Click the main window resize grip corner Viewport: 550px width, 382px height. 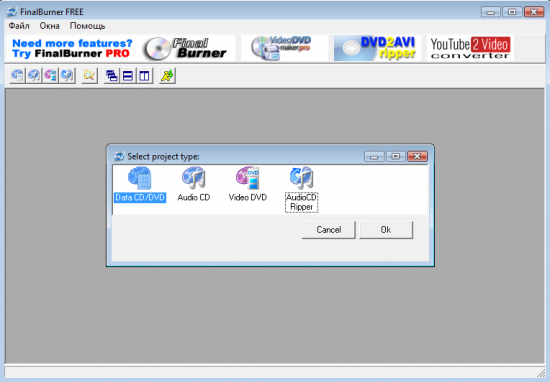tap(541, 373)
